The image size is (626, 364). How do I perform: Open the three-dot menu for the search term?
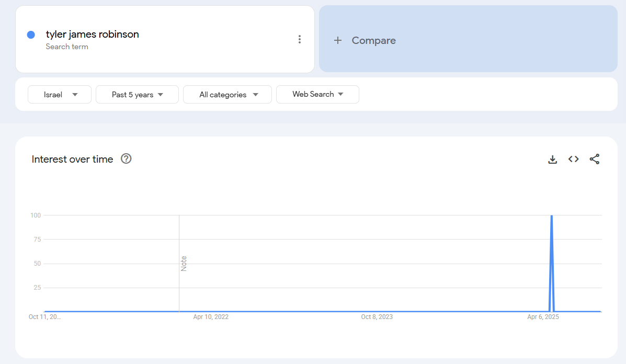click(x=300, y=39)
